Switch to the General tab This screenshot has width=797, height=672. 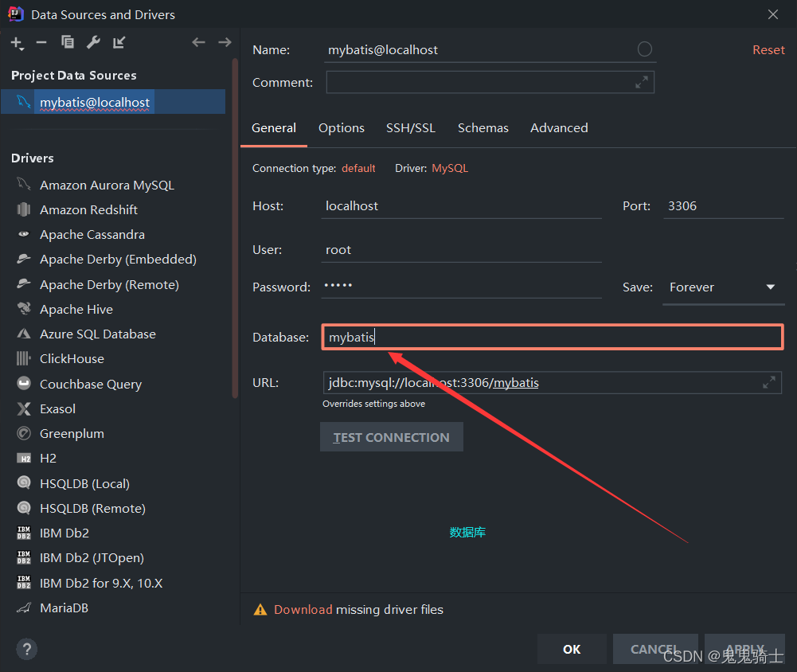tap(273, 128)
